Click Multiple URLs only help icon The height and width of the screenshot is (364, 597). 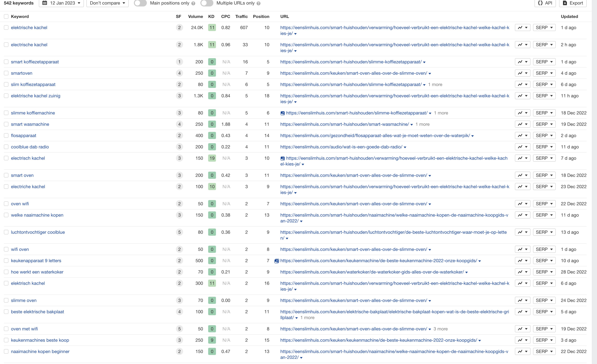(259, 3)
